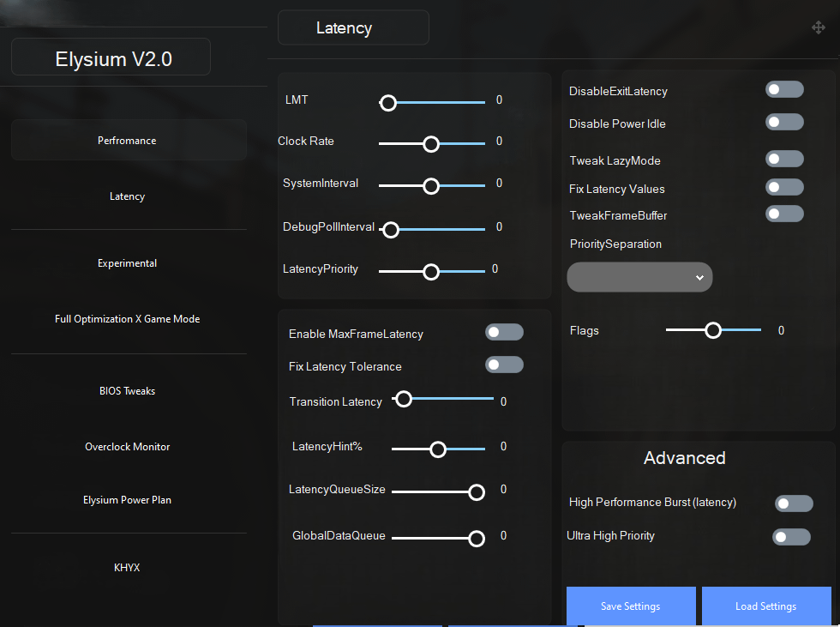Click the Elysium Power Plan entry
Image resolution: width=840 pixels, height=627 pixels.
tap(127, 499)
